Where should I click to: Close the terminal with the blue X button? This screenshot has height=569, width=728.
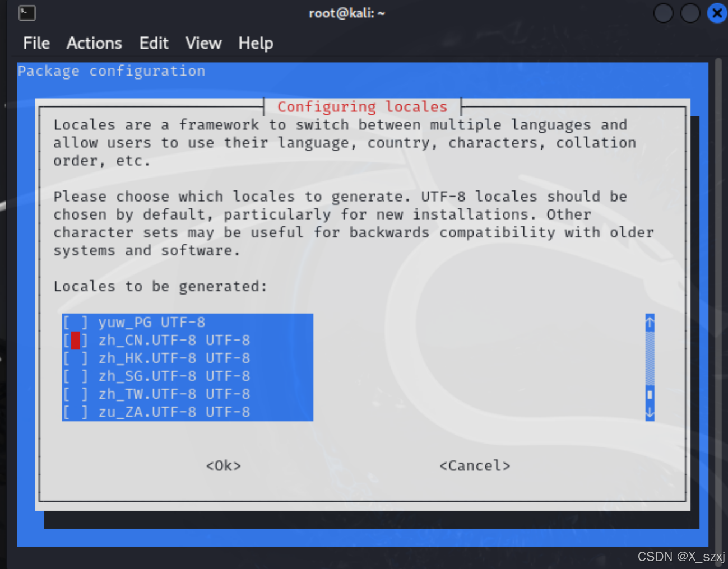point(717,12)
